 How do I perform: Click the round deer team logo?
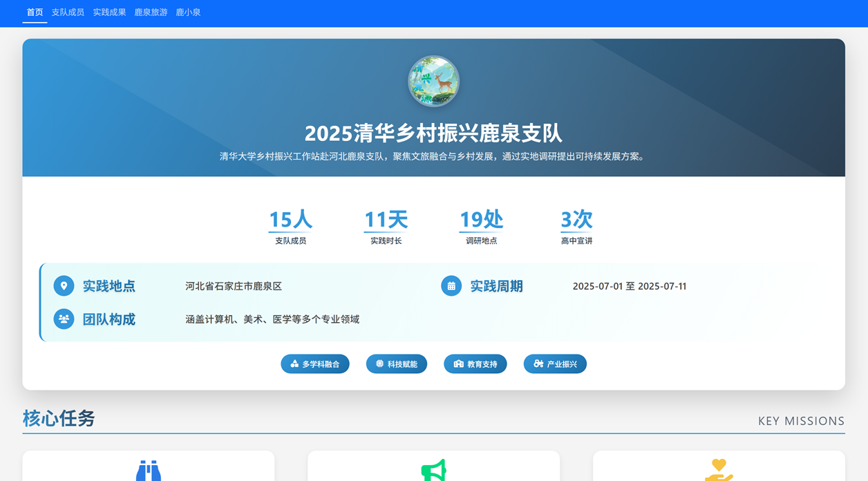pos(434,82)
